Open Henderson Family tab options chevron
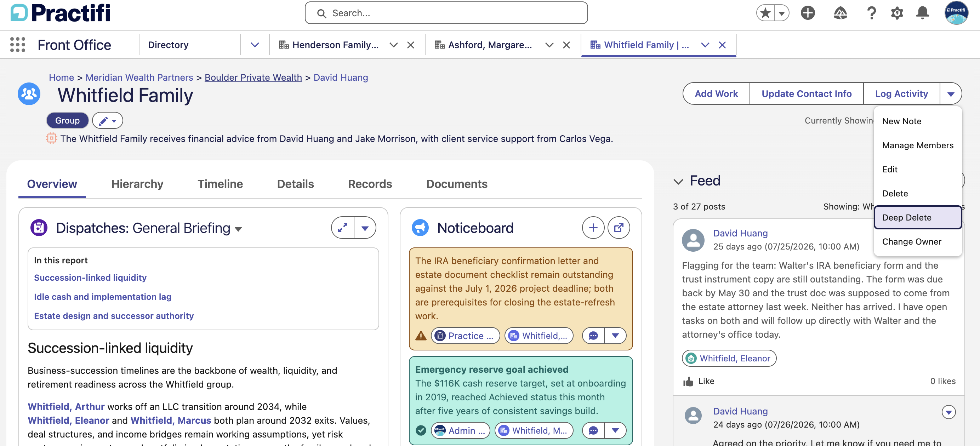 [393, 45]
